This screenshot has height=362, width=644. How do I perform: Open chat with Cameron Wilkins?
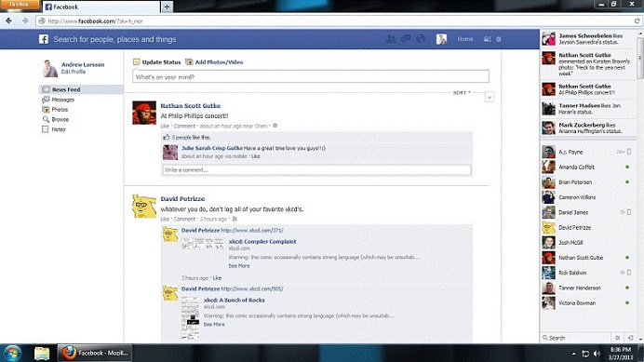coord(588,197)
